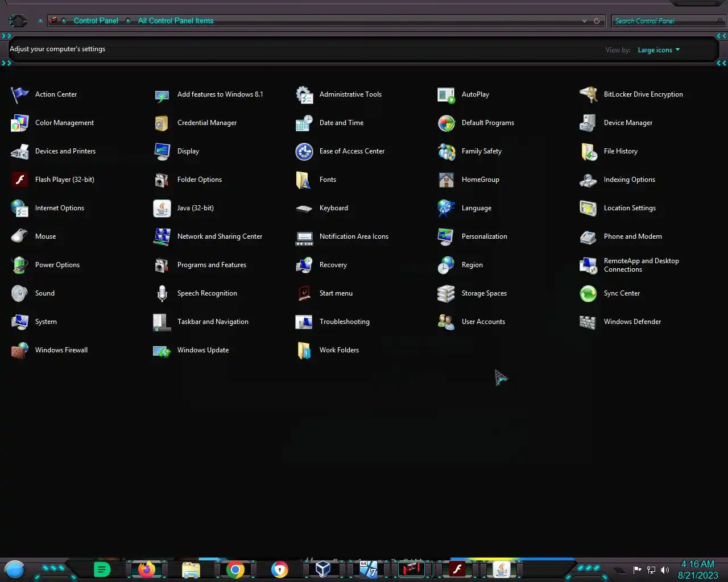Expand the address bar history dropdown arrow

click(584, 21)
